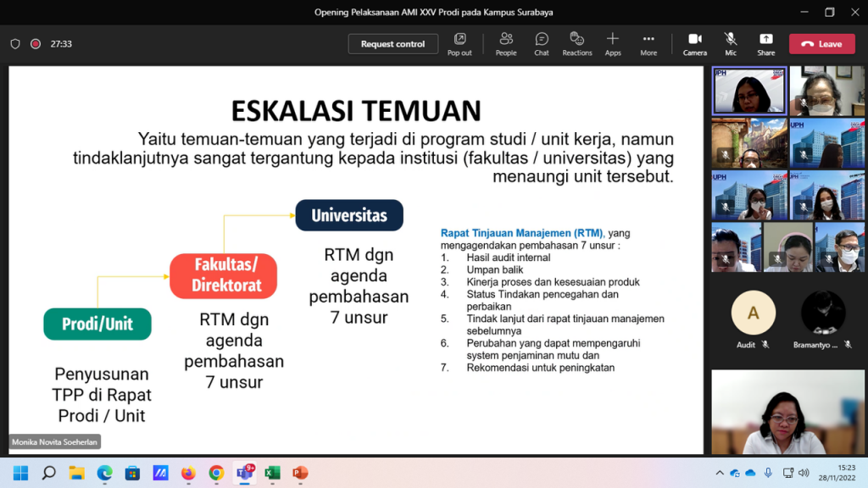Select the Audit participant avatar
This screenshot has width=868, height=488.
753,313
